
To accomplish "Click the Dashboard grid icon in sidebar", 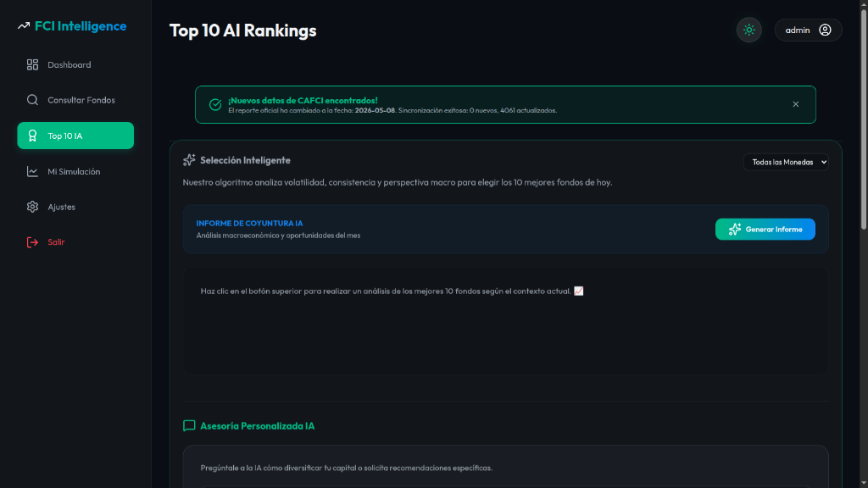I will point(33,64).
